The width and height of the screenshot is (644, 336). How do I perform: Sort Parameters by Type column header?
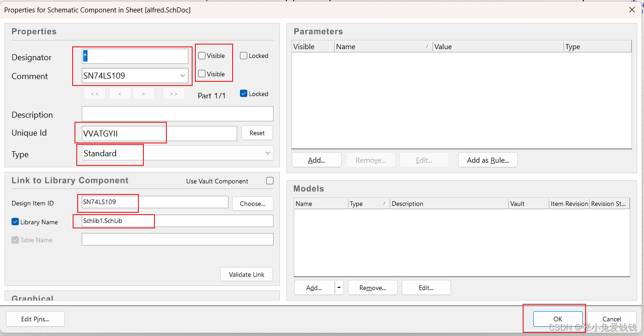(598, 46)
